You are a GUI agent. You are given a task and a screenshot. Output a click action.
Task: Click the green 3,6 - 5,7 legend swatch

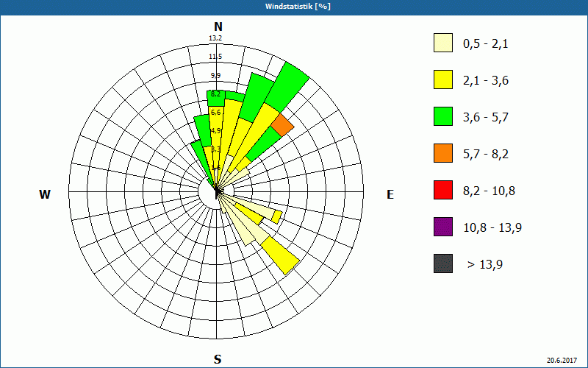tap(443, 116)
